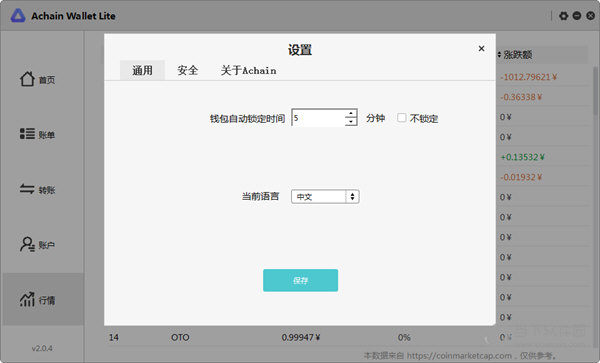Viewport: 600px width, 363px height.
Task: Open the 账单 bills list icon
Action: 27,134
